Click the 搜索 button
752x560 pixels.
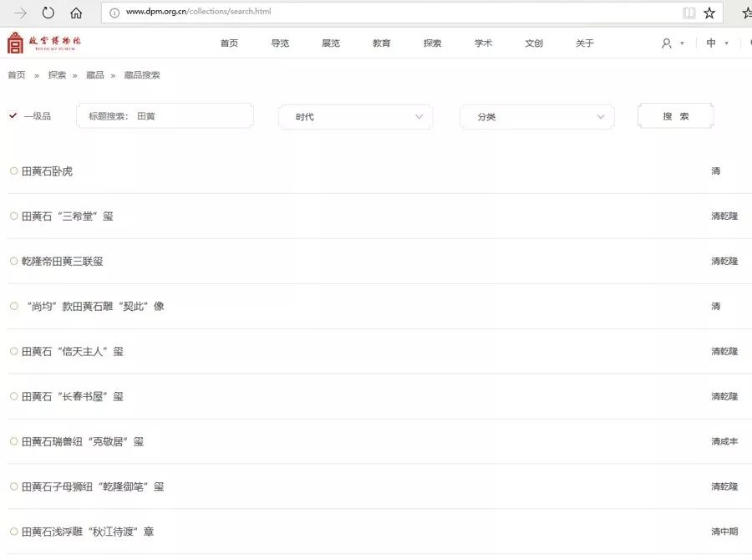point(676,116)
